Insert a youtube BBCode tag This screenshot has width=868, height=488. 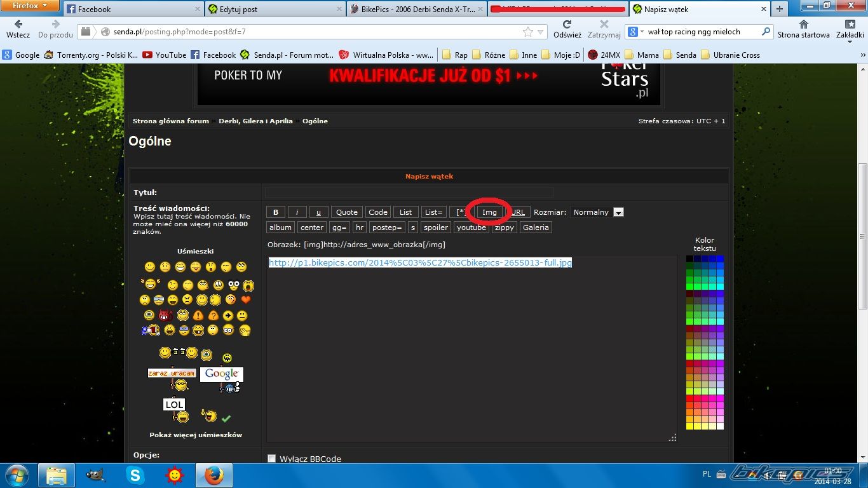pos(471,227)
